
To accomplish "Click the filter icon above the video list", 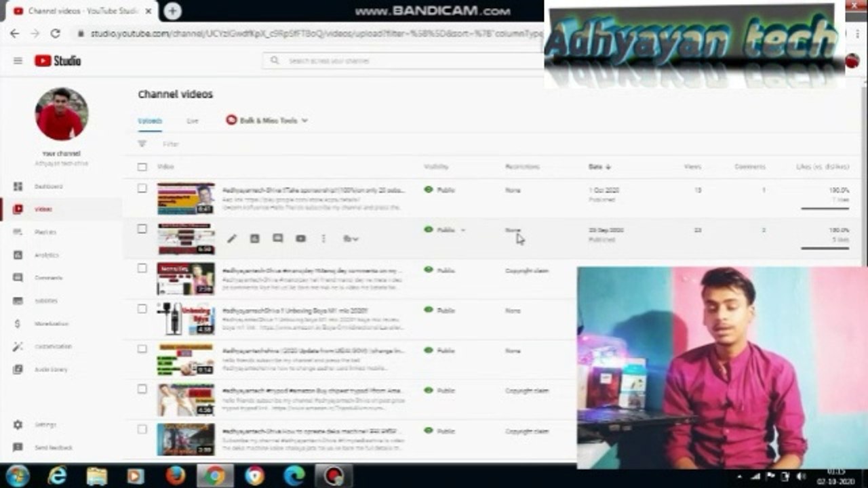I will point(142,144).
